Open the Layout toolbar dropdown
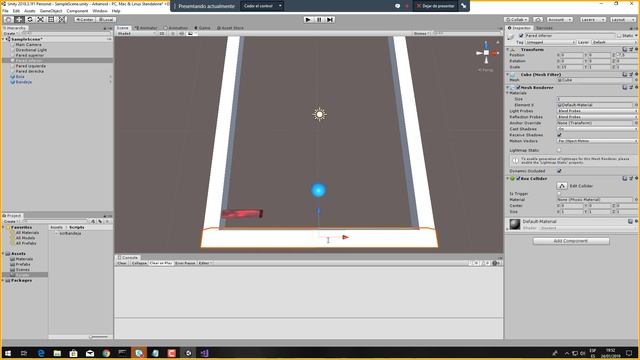Screen dimensions: 640x360 click(x=623, y=20)
